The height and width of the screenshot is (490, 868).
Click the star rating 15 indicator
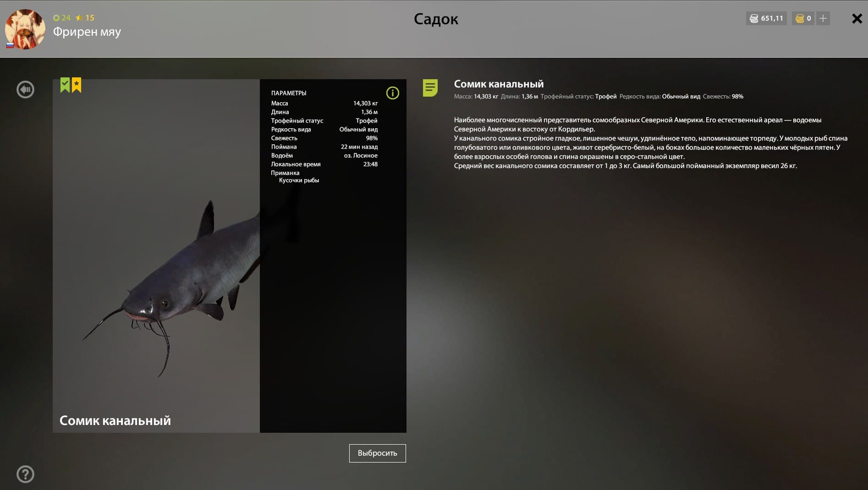(85, 18)
